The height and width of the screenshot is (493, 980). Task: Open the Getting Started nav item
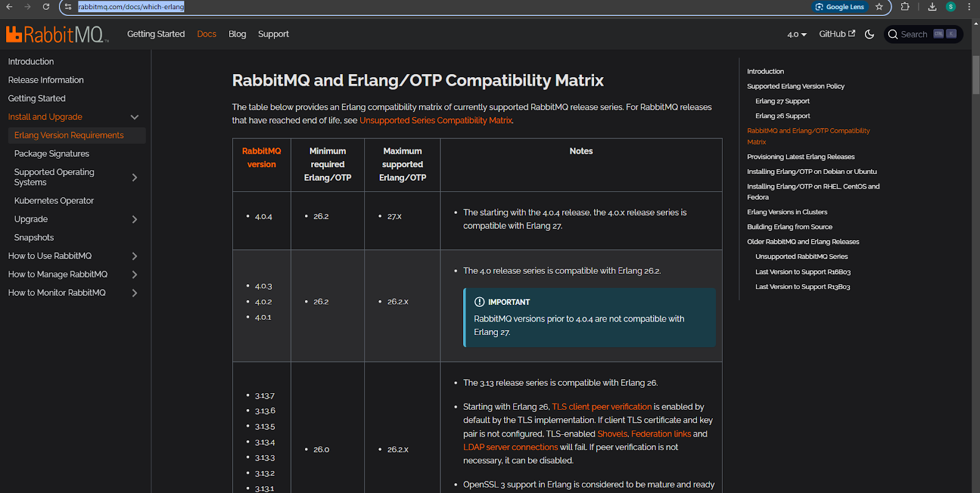pos(156,34)
